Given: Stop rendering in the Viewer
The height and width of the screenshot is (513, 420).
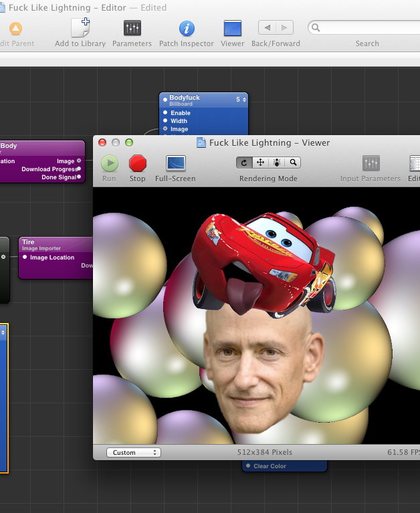Looking at the screenshot, I should click(138, 163).
